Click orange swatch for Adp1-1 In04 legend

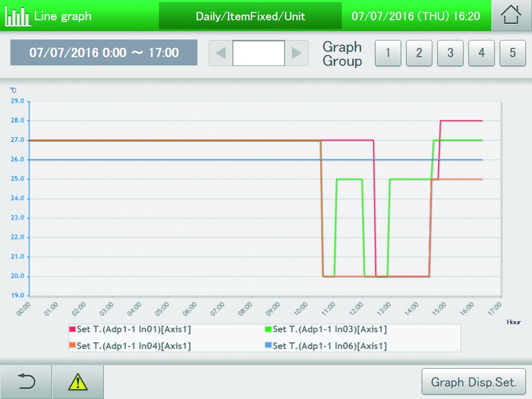tap(72, 346)
